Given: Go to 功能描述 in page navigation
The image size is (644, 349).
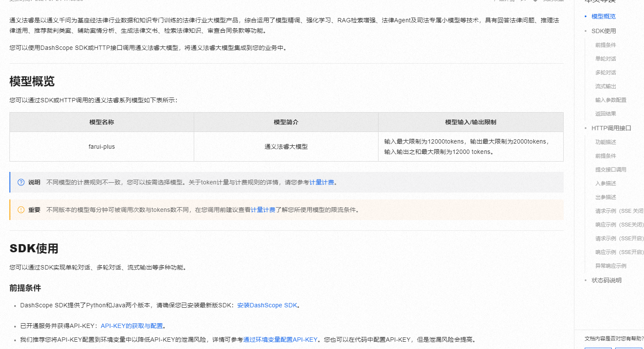Looking at the screenshot, I should click(606, 142).
